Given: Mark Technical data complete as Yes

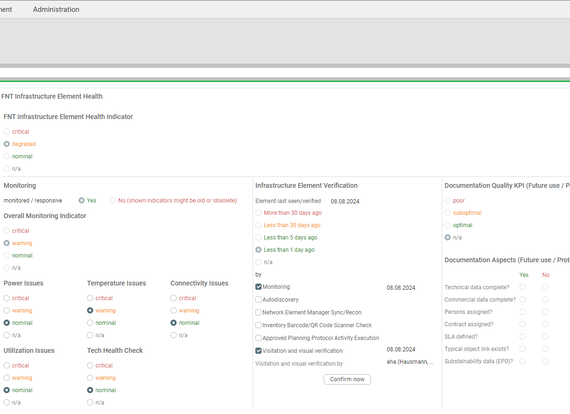Looking at the screenshot, I should pos(522,287).
